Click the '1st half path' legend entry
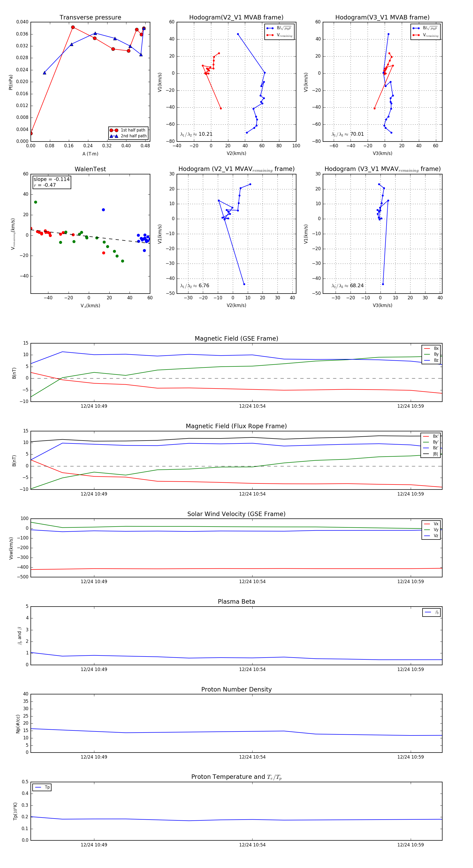 click(128, 130)
